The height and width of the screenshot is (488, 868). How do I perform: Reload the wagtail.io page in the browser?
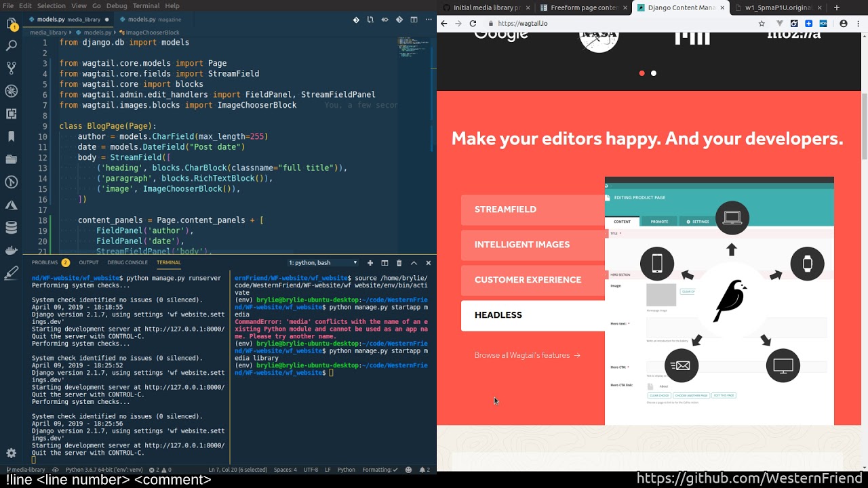(473, 23)
